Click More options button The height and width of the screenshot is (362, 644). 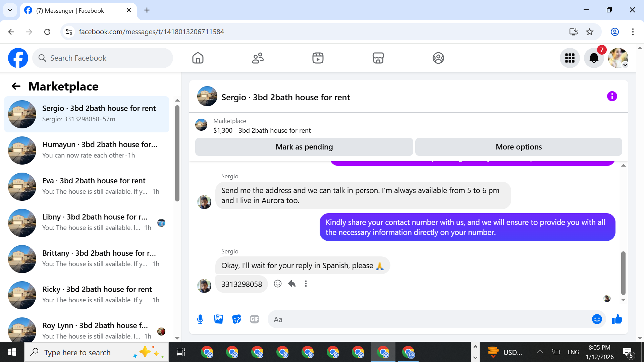coord(518,147)
